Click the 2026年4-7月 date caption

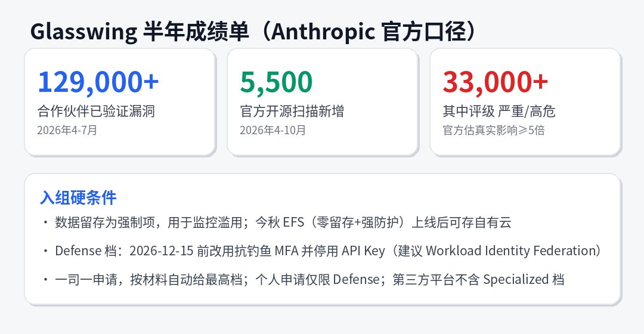67,130
